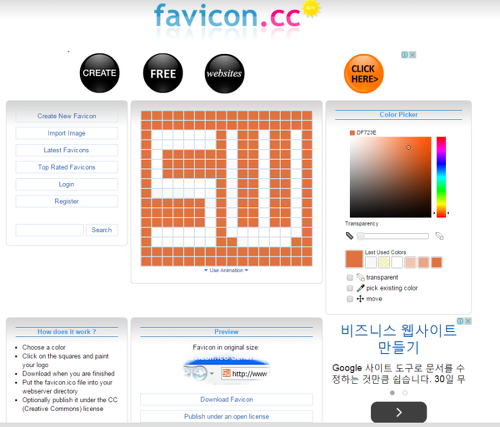Open top banner ad info icon
Screen dimensions: 500x427
tap(405, 55)
